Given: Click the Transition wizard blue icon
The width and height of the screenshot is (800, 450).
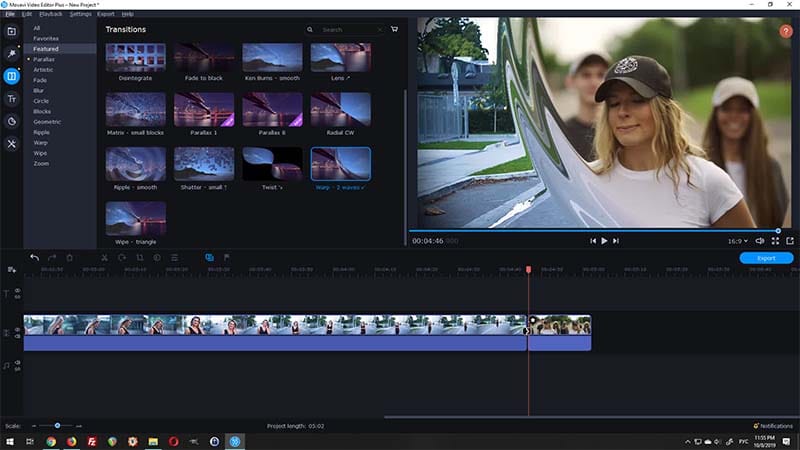Looking at the screenshot, I should 209,258.
